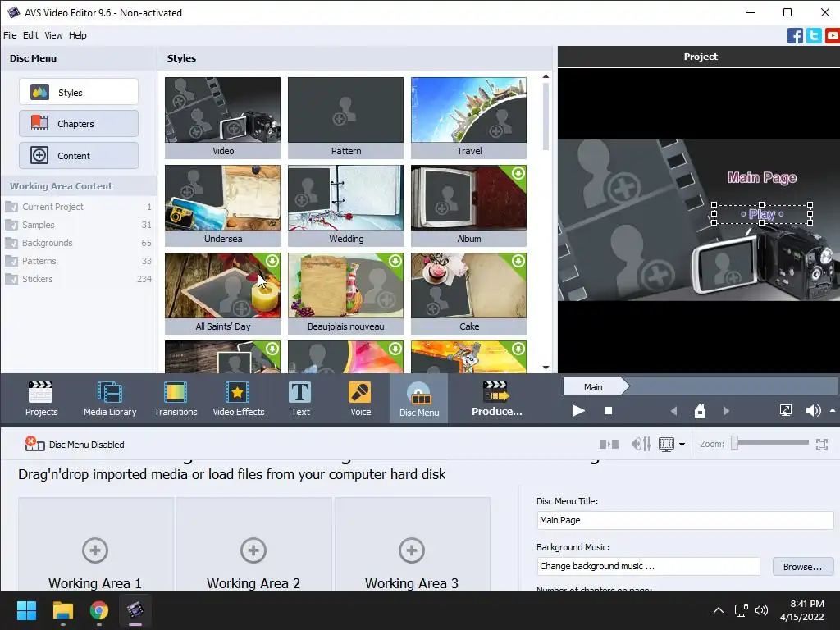The image size is (840, 630).
Task: Open File Explorer from taskbar
Action: click(62, 610)
